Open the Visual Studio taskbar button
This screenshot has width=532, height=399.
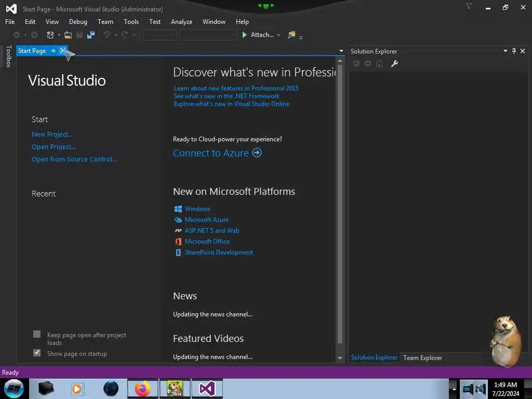coord(207,389)
